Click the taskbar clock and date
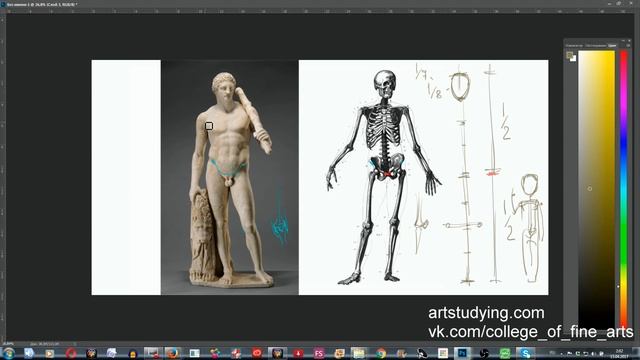Viewport: 640px width, 360px height. [x=619, y=353]
